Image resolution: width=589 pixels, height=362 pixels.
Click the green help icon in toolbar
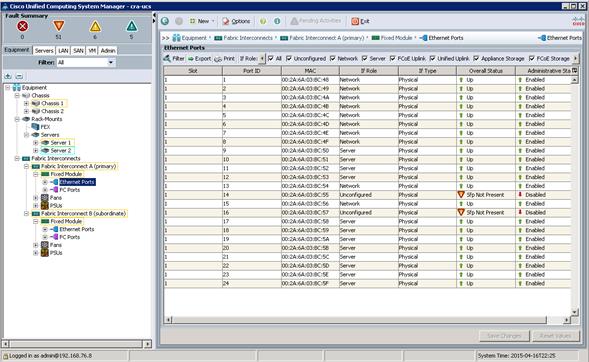click(x=263, y=21)
